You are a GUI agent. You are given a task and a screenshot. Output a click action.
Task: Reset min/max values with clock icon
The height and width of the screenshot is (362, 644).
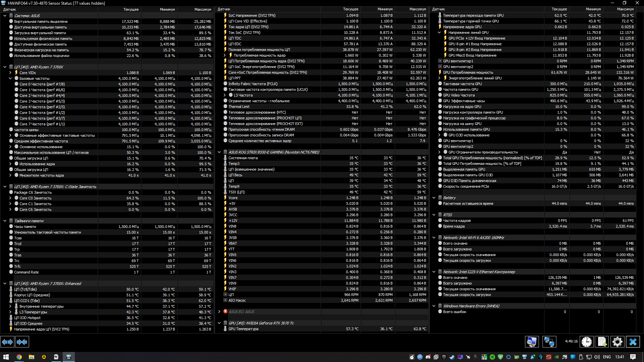587,342
